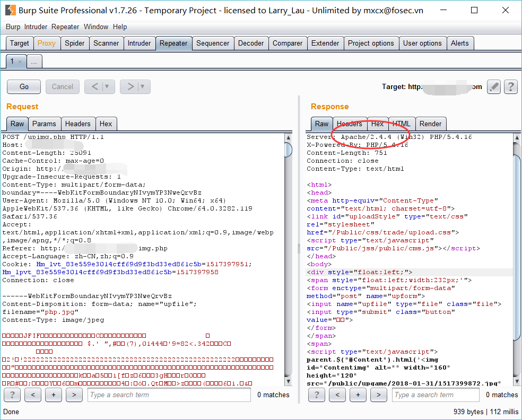Open the Intruder menu in menu bar
The width and height of the screenshot is (522, 420).
click(x=36, y=27)
